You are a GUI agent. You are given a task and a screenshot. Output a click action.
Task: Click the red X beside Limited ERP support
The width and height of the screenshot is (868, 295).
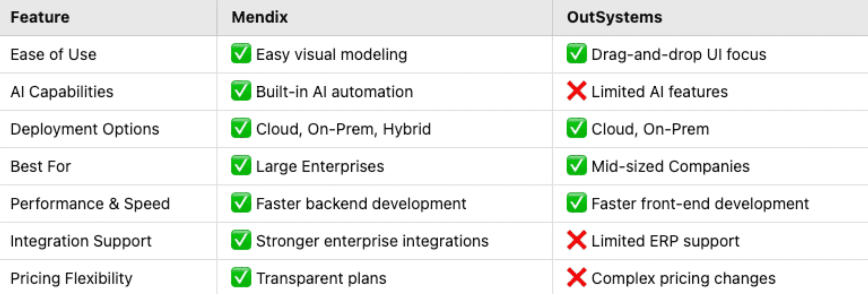[x=577, y=240]
